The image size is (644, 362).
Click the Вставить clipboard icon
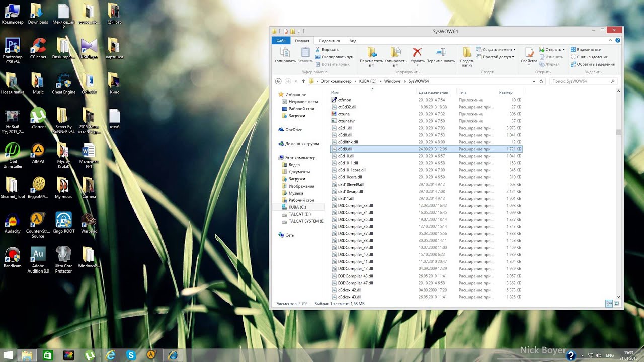[x=305, y=55]
